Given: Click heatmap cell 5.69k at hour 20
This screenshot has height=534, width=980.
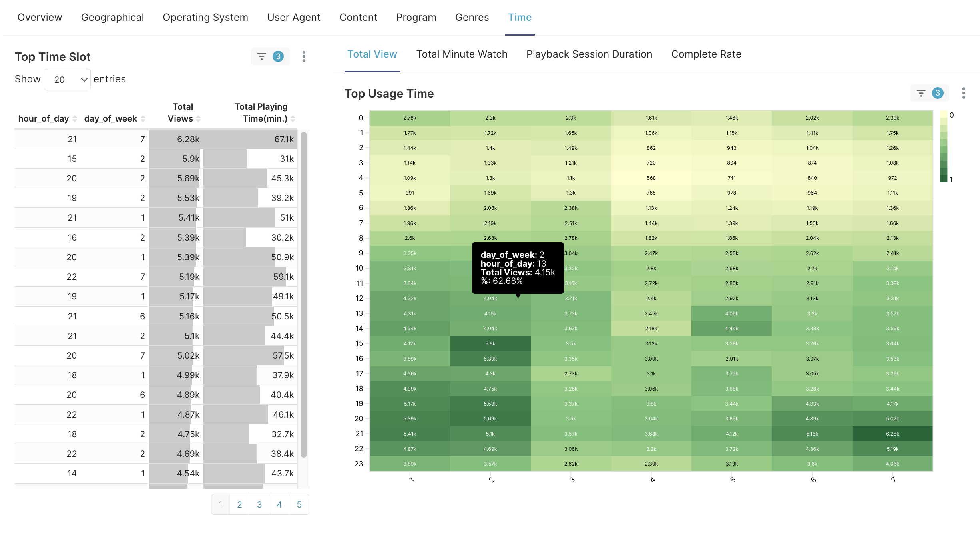Looking at the screenshot, I should coord(490,418).
